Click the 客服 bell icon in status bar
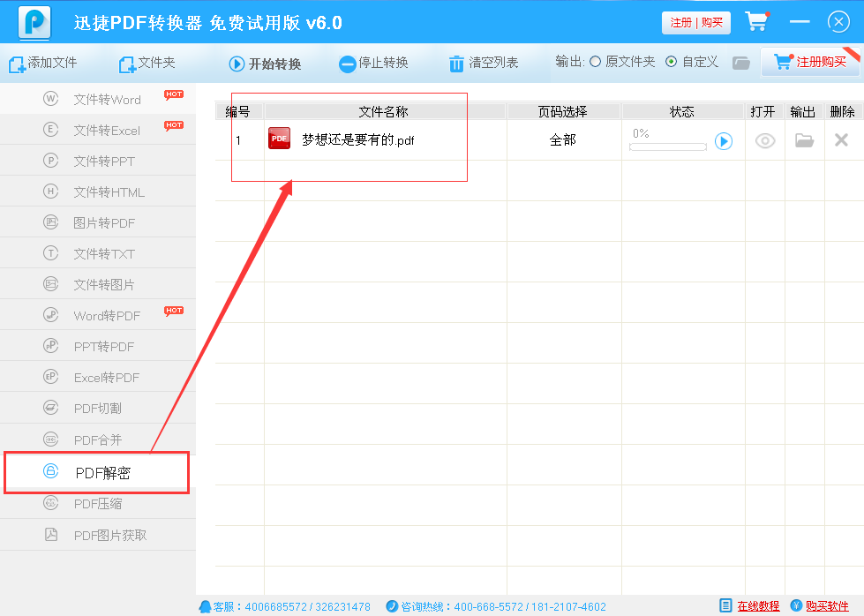The height and width of the screenshot is (616, 864). point(205,606)
